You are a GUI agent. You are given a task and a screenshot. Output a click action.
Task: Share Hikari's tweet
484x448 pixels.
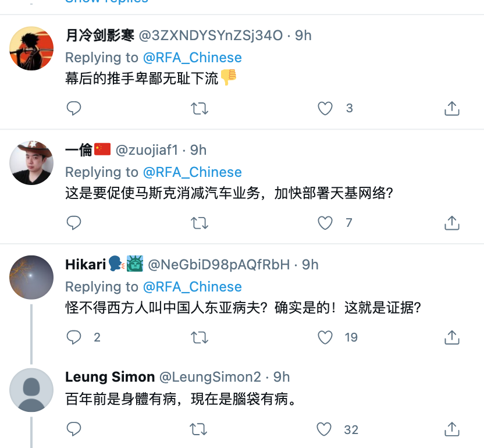pos(452,337)
